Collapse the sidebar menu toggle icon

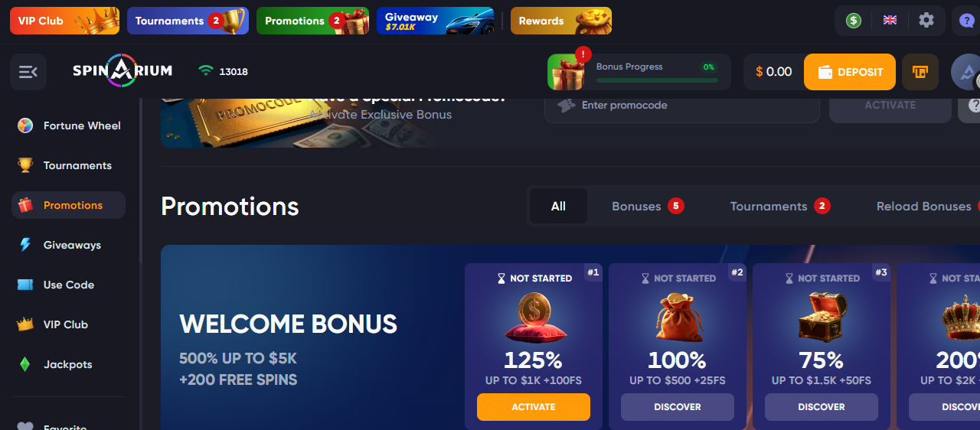pos(28,72)
